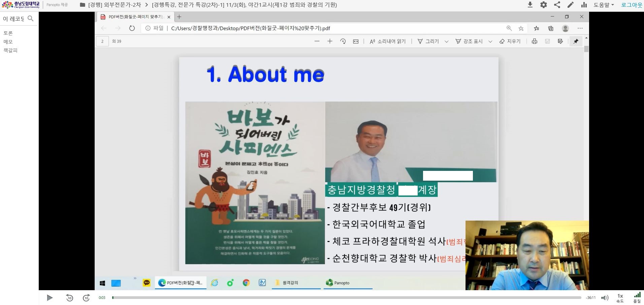Click the Internet Explorer taskbar icon
Viewport: 644px width, 305px height.
coord(215,283)
